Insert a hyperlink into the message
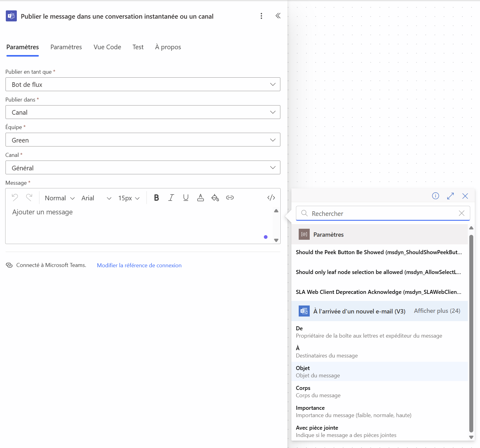The height and width of the screenshot is (448, 480). [230, 198]
